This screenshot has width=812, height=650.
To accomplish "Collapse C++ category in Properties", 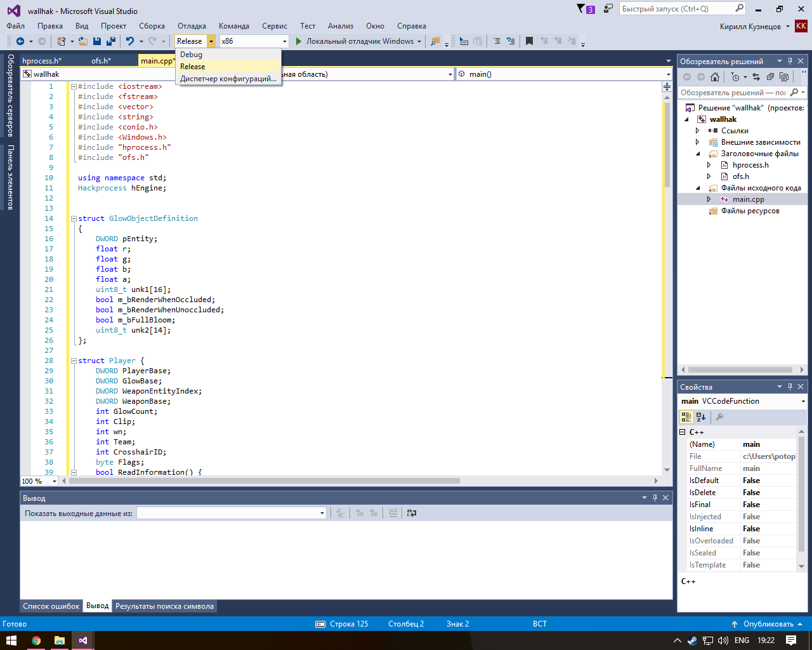I will coord(683,432).
